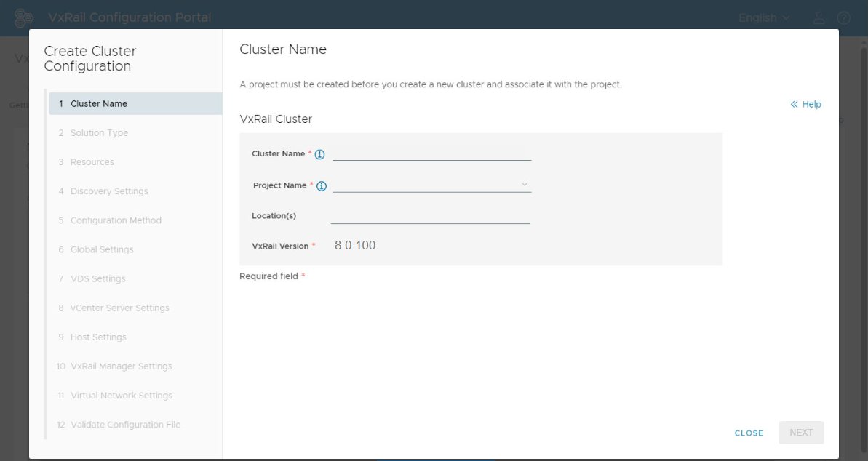Select step 11 Virtual Network Settings

(x=135, y=396)
